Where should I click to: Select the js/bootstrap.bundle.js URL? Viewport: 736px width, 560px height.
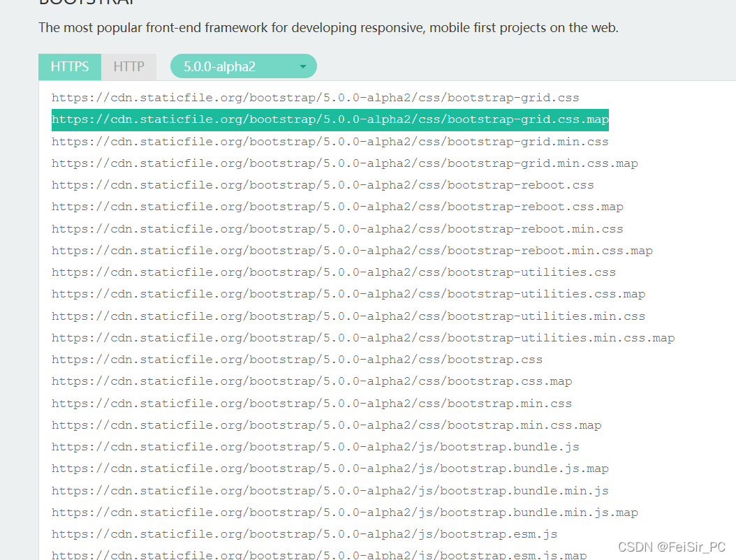click(x=316, y=447)
